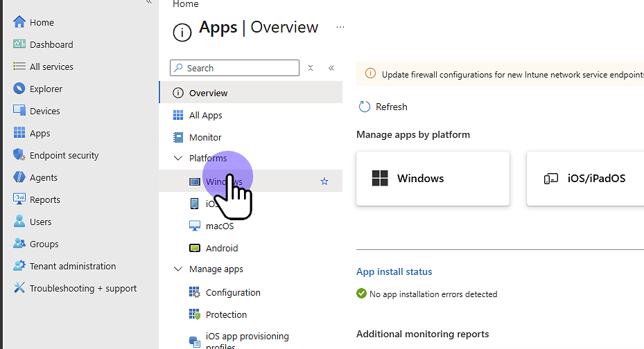Open the more options ellipsis by Overview
Screen dimensions: 644x349
tap(340, 27)
